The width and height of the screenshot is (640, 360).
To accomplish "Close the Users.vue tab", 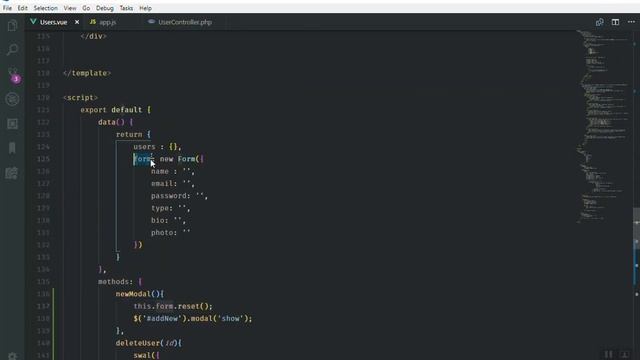I will (x=77, y=22).
